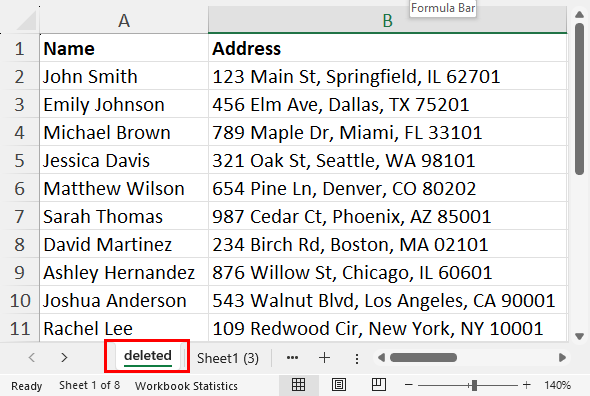The height and width of the screenshot is (396, 590).
Task: Select the 543 Walnut Blvd, Los Angeles address
Action: pyautogui.click(x=387, y=300)
